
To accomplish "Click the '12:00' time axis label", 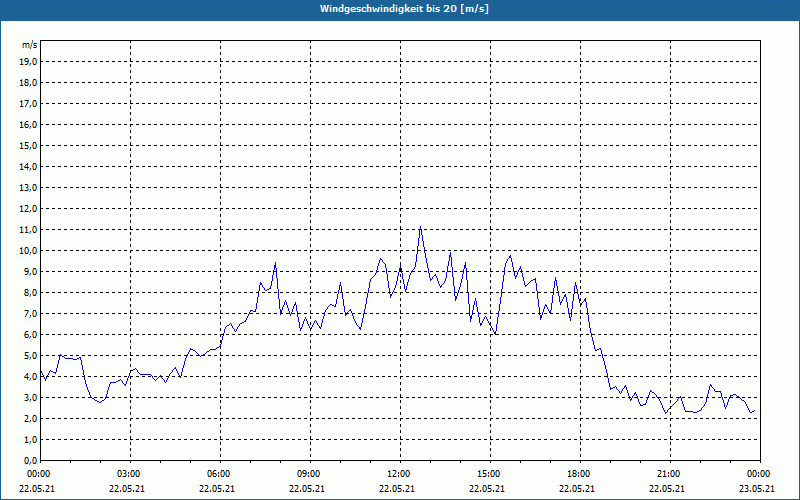I will point(399,474).
